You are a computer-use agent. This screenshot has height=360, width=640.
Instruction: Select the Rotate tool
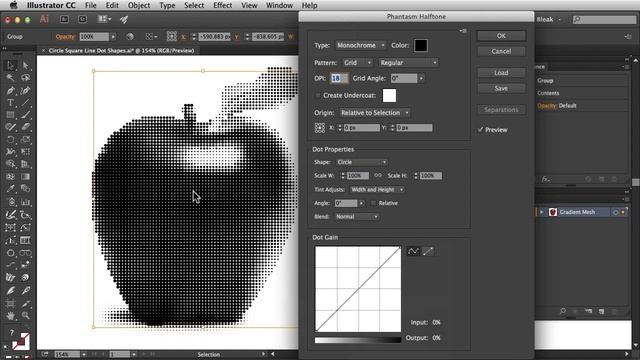[x=10, y=140]
